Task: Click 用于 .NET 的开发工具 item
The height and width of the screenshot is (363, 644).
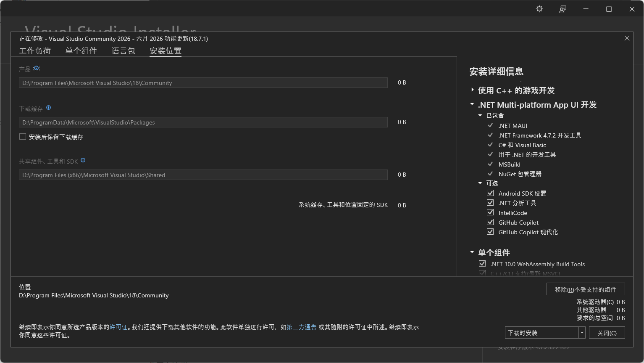Action: point(527,154)
